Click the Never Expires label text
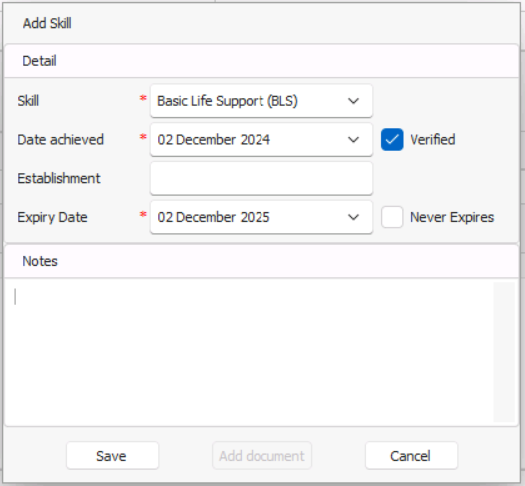This screenshot has width=525, height=486. (x=452, y=217)
